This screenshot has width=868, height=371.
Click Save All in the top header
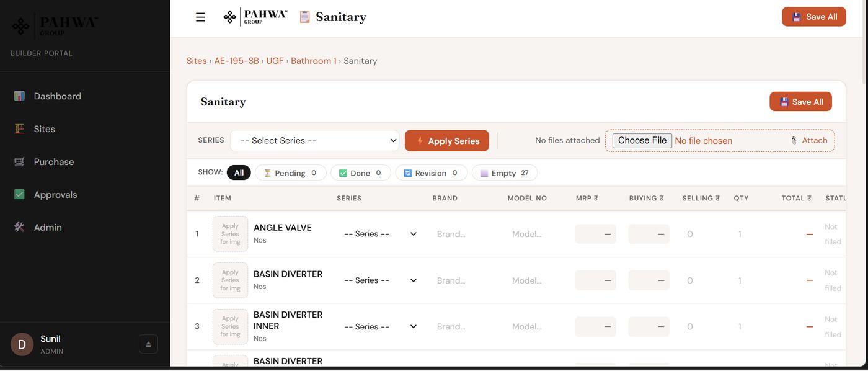[x=814, y=17]
